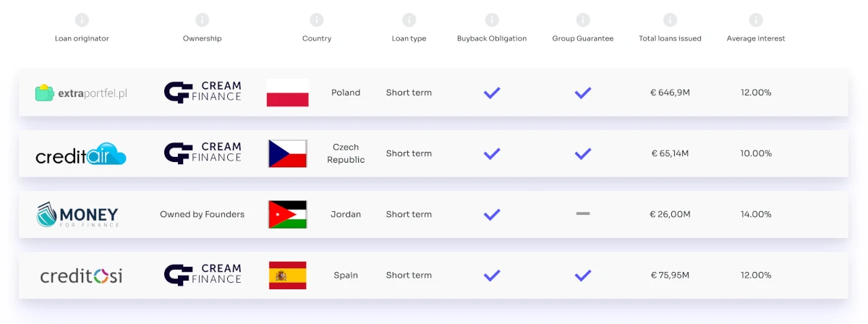Screen dimensions: 868x324
Task: Click info icon above Ownership column
Action: pos(202,20)
